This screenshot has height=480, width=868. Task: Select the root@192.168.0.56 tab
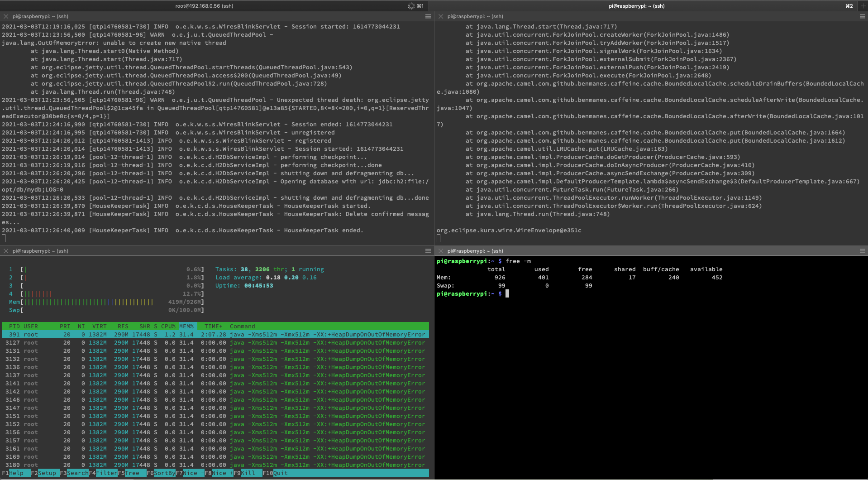pyautogui.click(x=204, y=6)
